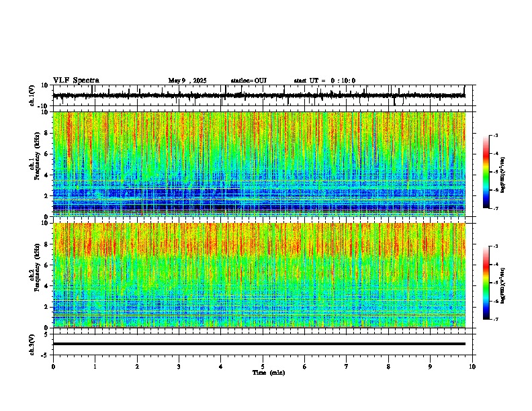Click time axis tick label "4"
The width and height of the screenshot is (532, 411).
pos(221,367)
